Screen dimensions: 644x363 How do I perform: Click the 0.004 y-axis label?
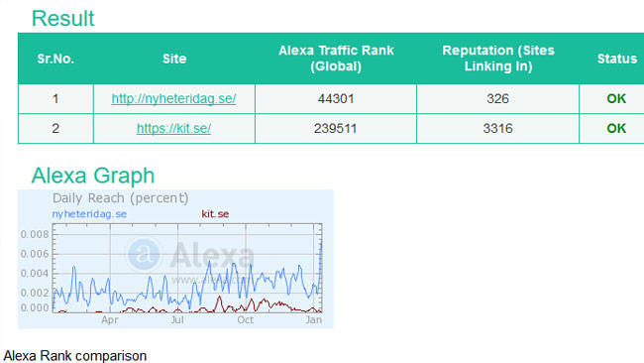coord(35,274)
